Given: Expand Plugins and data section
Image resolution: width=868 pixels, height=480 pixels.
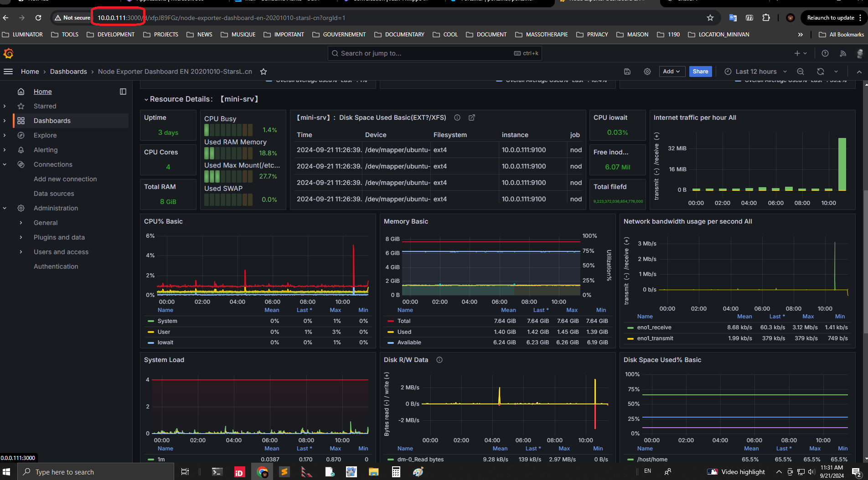Looking at the screenshot, I should pos(21,237).
